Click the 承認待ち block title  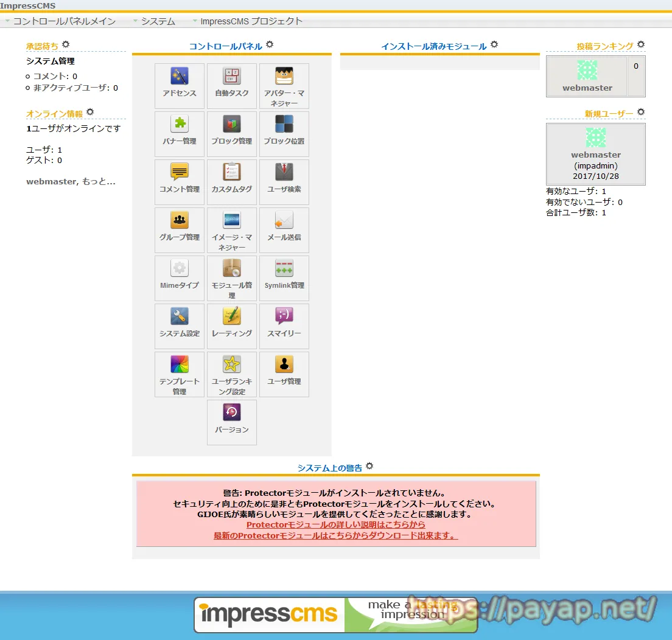tap(42, 46)
